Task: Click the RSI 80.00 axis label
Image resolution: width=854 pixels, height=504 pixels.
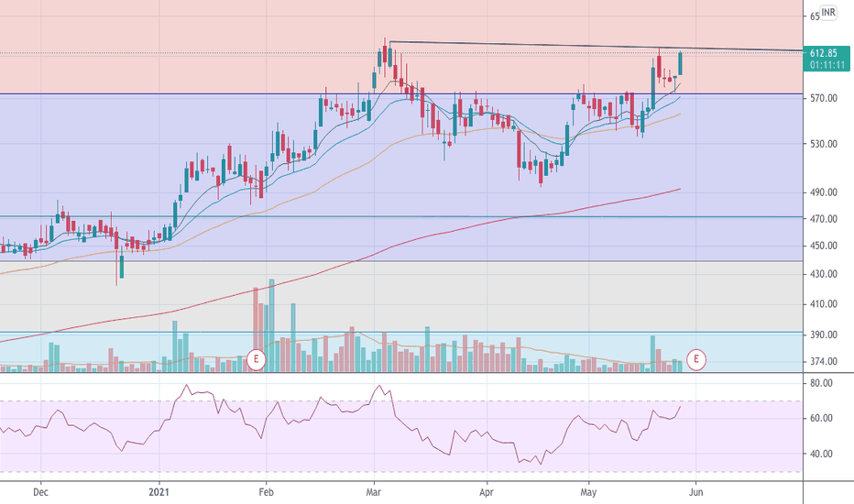Action: pos(821,383)
